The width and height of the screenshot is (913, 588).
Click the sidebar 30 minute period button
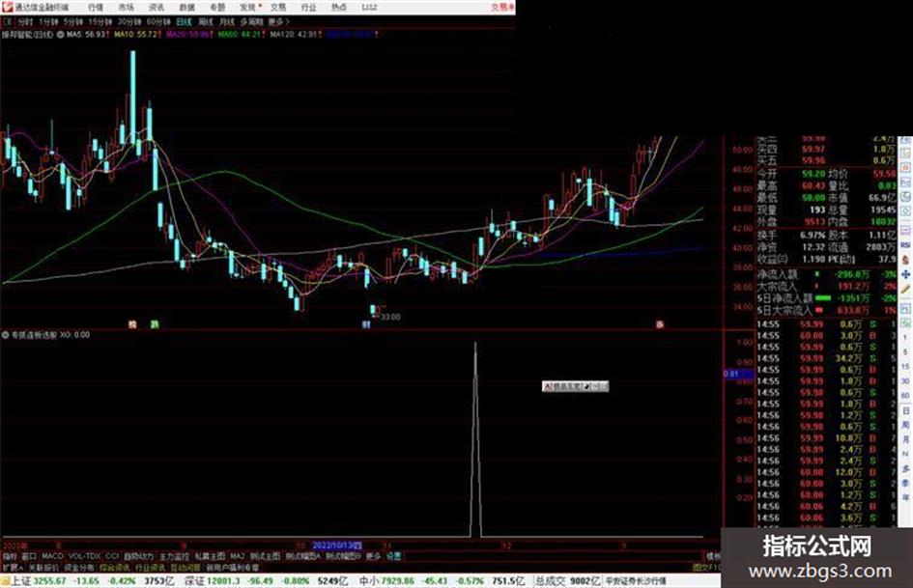(905, 380)
